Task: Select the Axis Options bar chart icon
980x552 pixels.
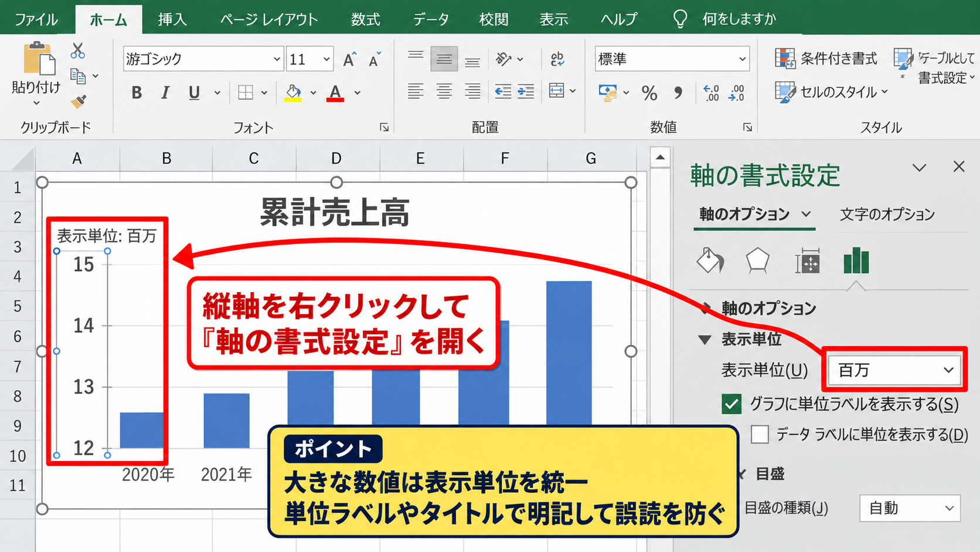Action: click(856, 260)
